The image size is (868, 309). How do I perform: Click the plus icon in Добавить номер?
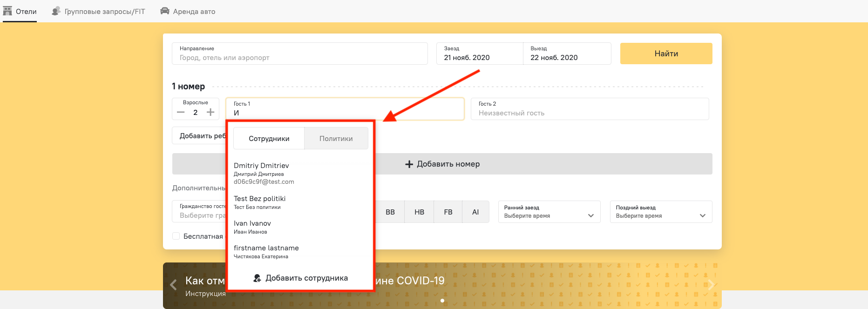tap(409, 164)
